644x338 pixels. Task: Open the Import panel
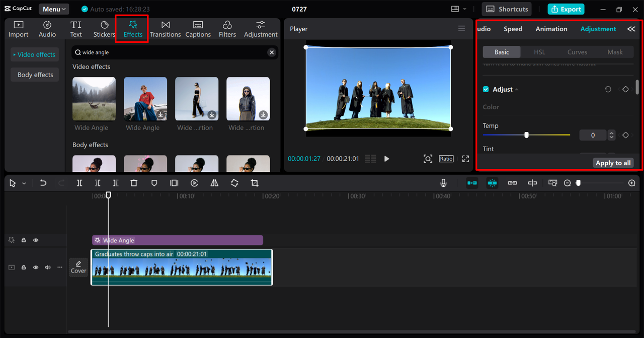coord(18,29)
